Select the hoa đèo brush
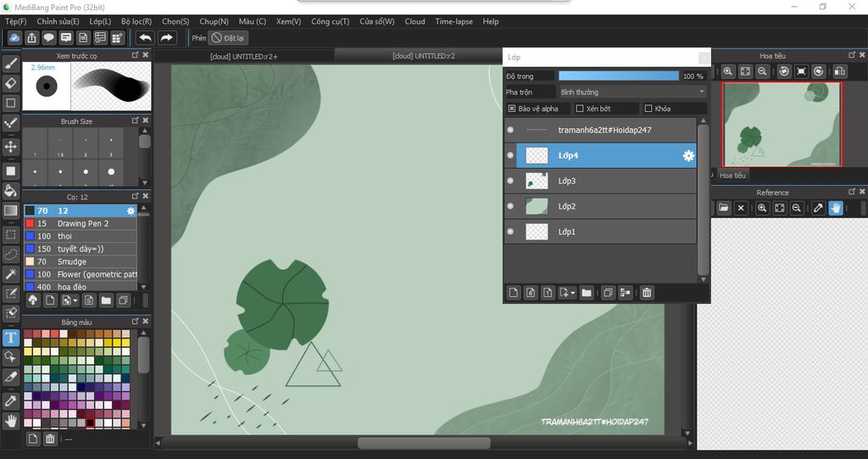 [81, 287]
